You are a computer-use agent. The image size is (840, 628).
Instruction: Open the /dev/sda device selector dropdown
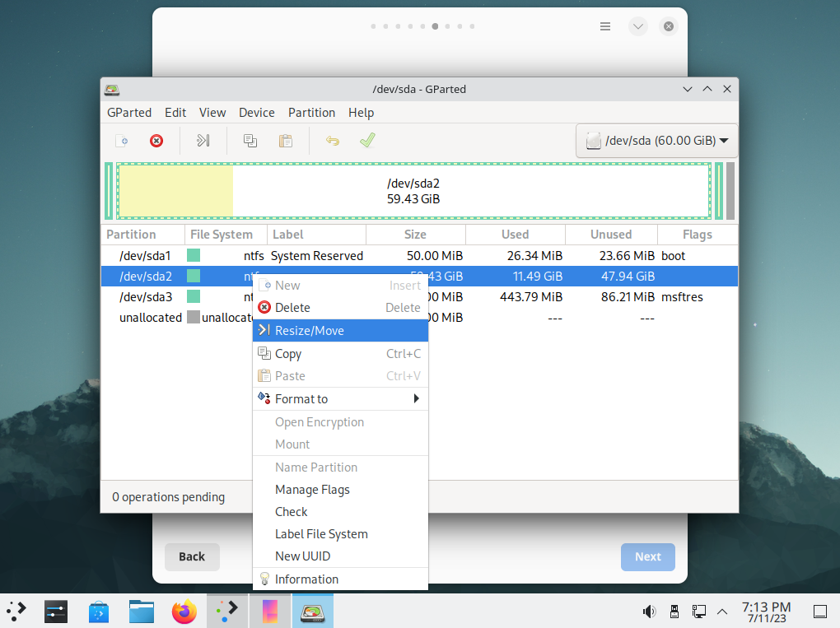coord(656,140)
